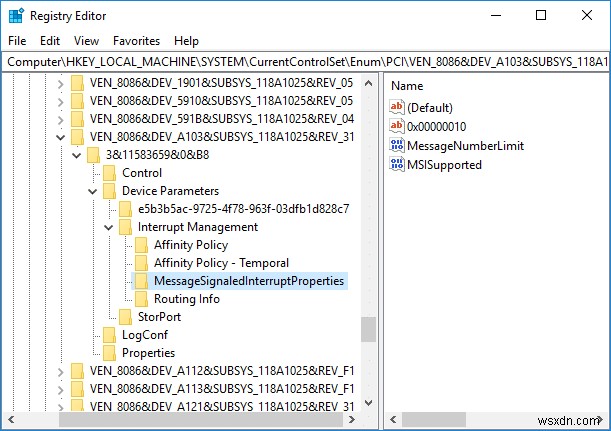Click the (Default) string value icon
The image size is (611, 431).
(x=397, y=107)
